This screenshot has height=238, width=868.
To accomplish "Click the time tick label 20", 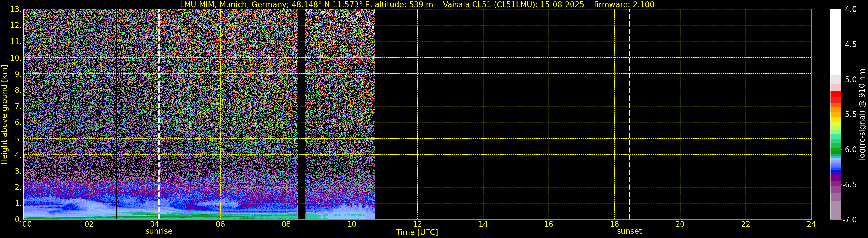I will point(680,224).
